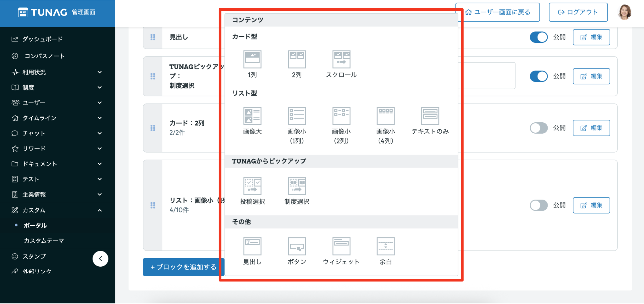The height and width of the screenshot is (304, 644).
Task: Enable 公開 toggle for カード:2列 block
Action: coord(538,128)
